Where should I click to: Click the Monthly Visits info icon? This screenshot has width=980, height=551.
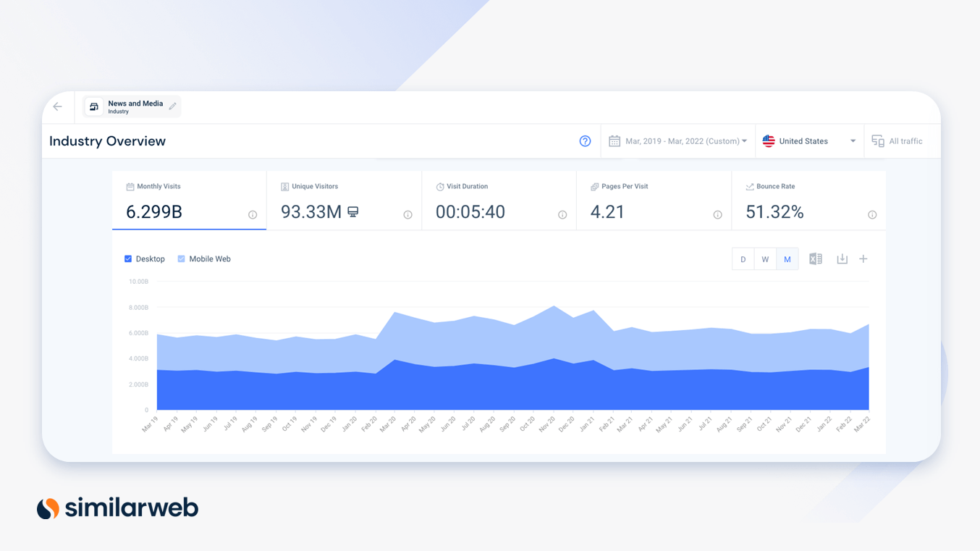[251, 214]
